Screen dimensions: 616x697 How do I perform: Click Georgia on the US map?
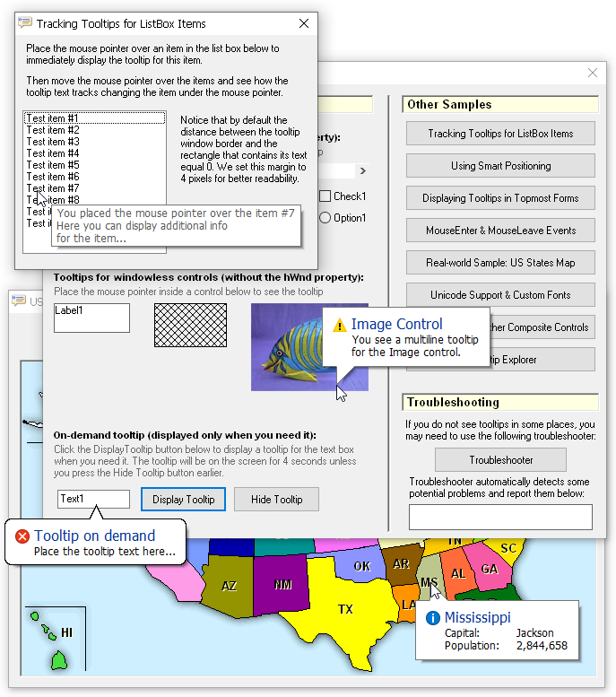click(x=489, y=569)
